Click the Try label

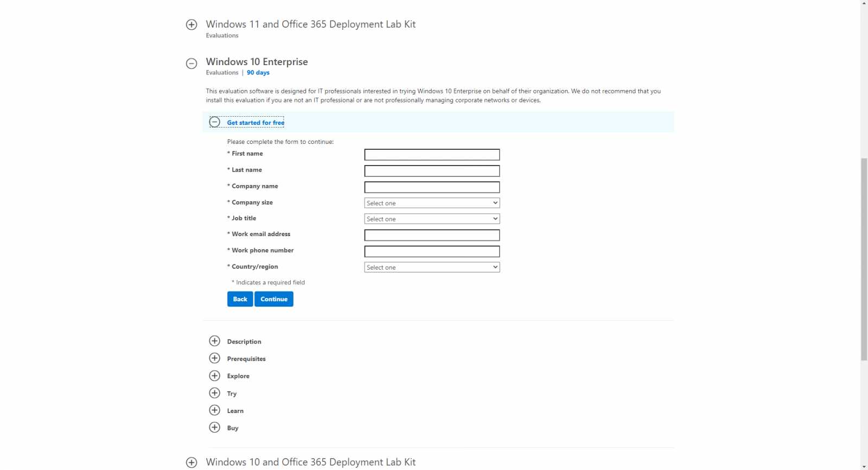coord(232,393)
